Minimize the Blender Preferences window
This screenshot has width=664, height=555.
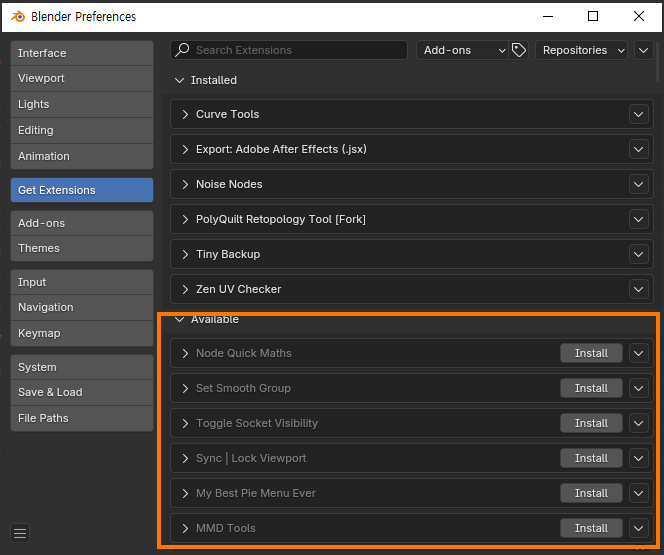coord(548,17)
